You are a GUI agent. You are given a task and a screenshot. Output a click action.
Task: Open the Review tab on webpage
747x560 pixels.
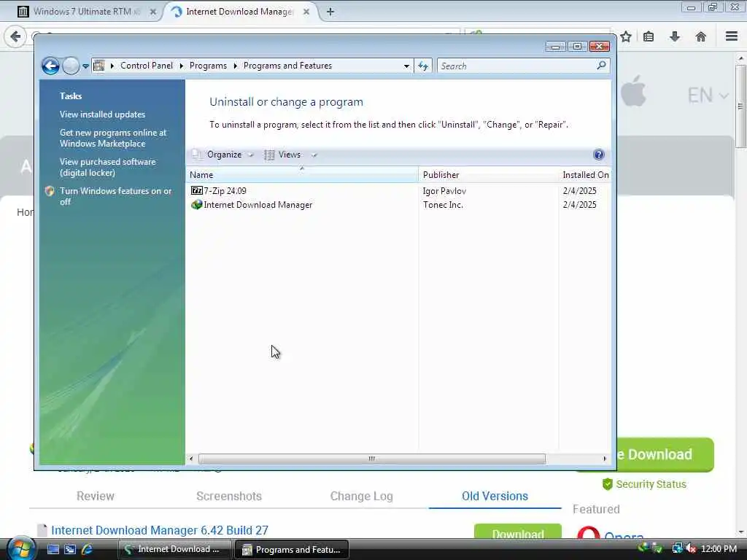(96, 496)
